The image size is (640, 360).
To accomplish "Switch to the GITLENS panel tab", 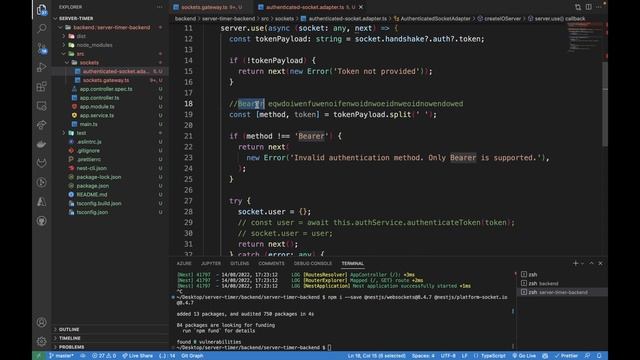I will point(240,264).
